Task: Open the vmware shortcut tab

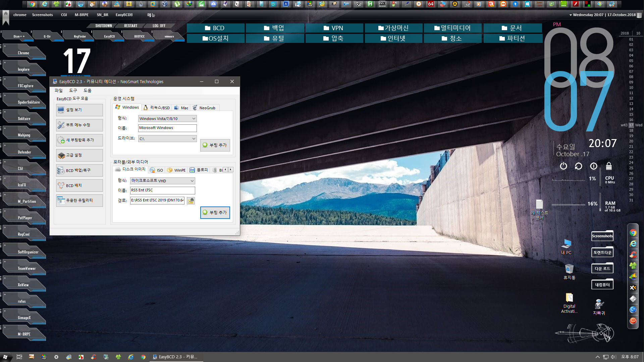Action: [x=169, y=36]
